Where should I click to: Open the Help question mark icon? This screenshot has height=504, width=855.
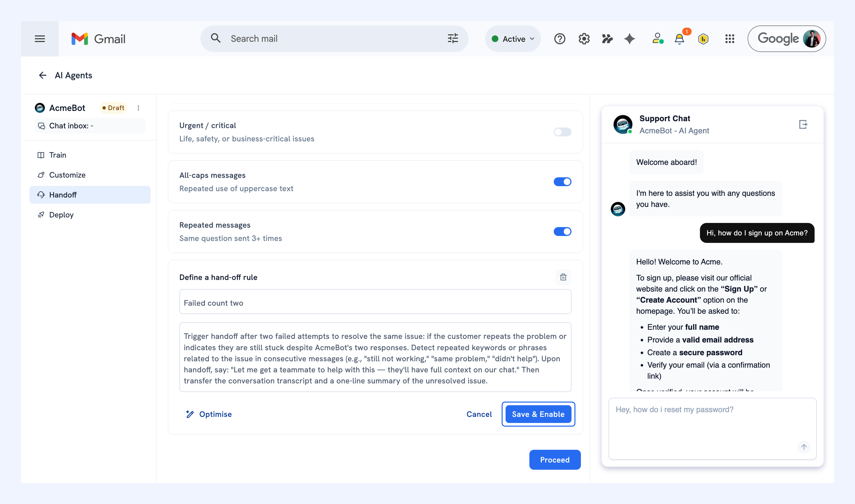560,39
